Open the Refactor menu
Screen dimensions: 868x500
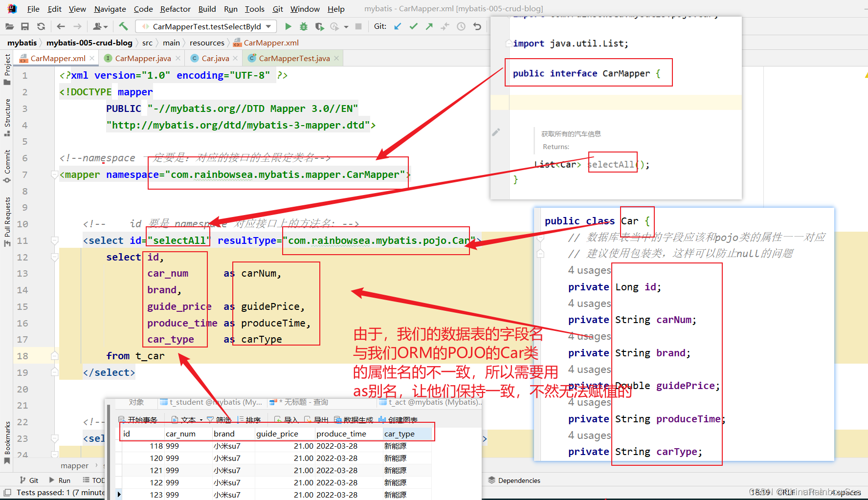click(x=175, y=9)
